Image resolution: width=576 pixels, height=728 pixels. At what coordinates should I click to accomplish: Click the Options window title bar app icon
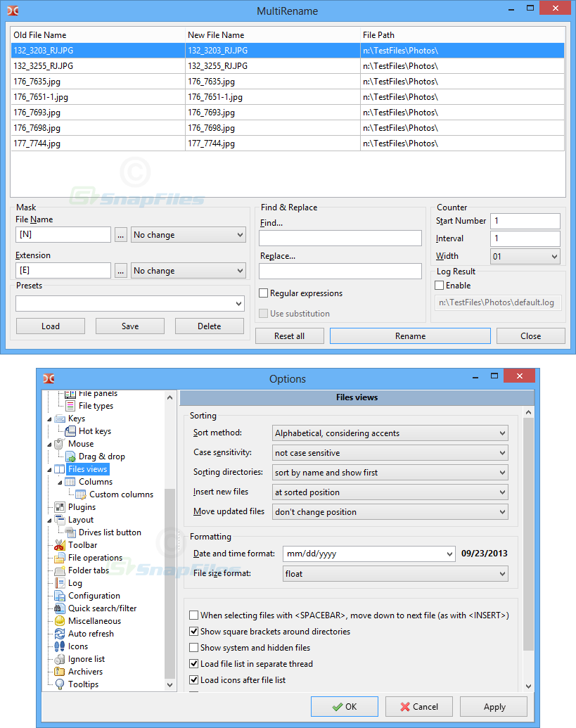pyautogui.click(x=49, y=378)
